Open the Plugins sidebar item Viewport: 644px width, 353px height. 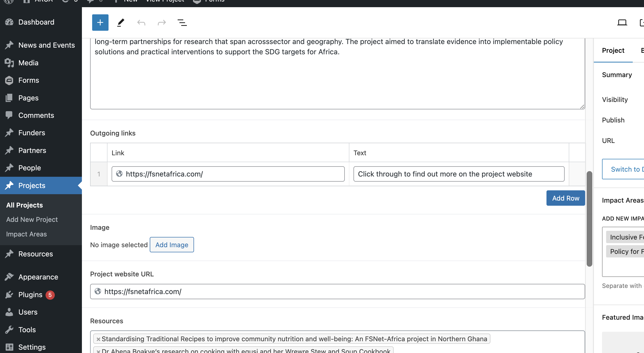(30, 295)
